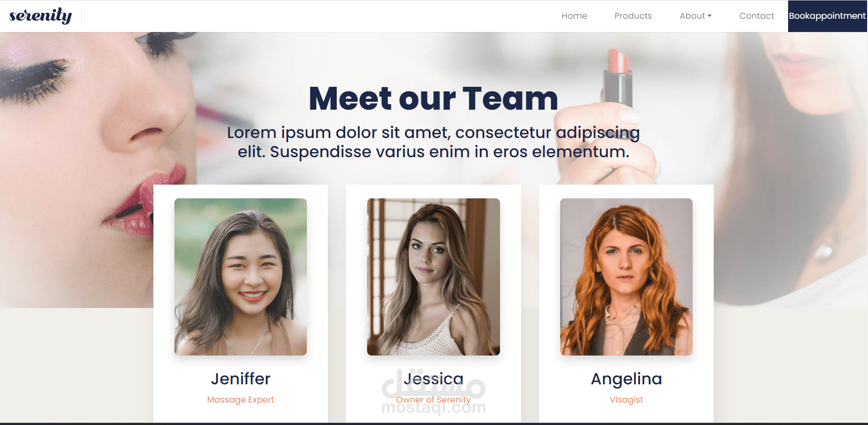
Task: Click the Meet our Team heading
Action: (x=433, y=99)
